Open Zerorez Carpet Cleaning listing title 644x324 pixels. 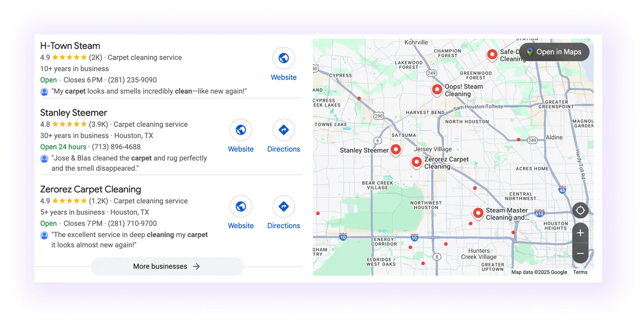pyautogui.click(x=91, y=189)
